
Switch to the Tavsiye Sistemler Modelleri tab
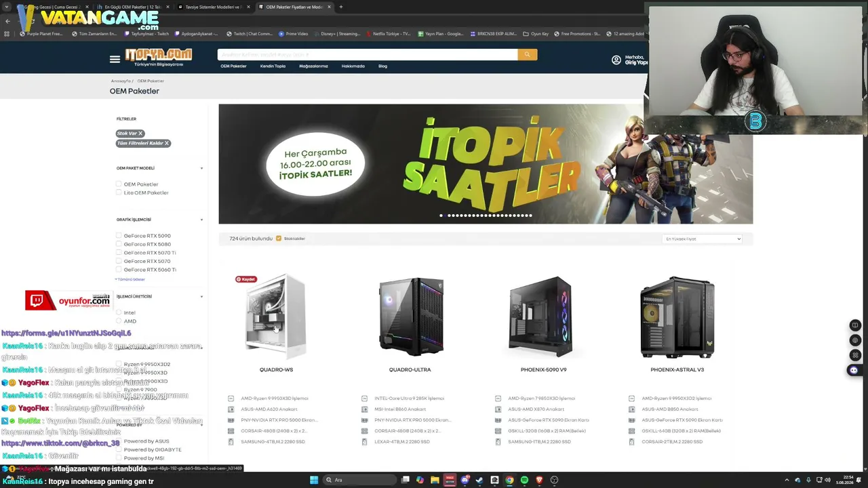click(x=213, y=7)
